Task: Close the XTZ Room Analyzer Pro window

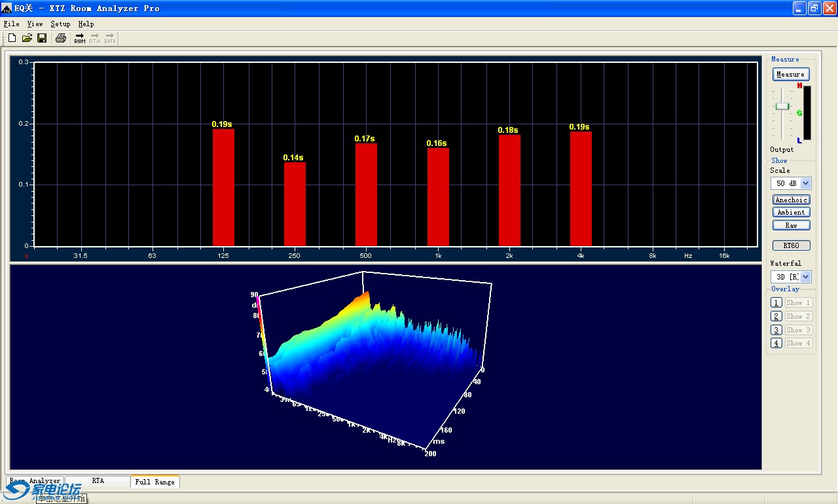Action: [829, 8]
